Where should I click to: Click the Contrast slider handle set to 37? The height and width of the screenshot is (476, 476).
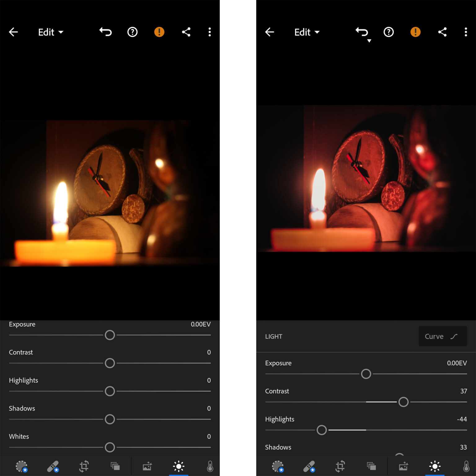pos(403,402)
